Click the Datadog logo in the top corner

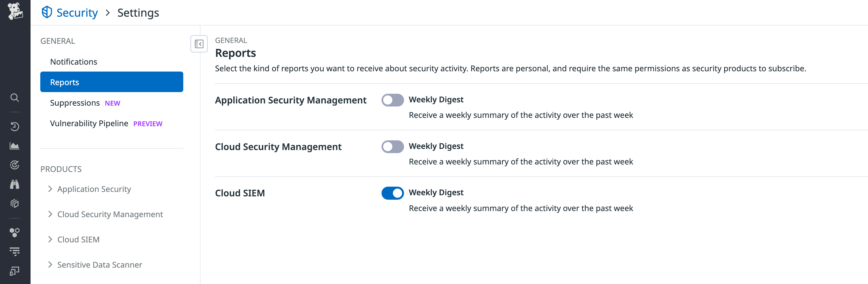coord(15,11)
